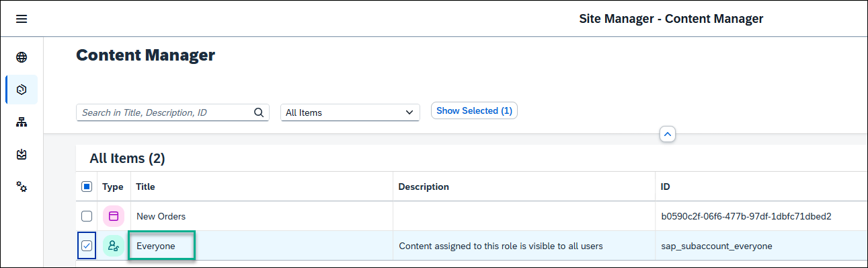Click the All Items (2) table heading
The width and height of the screenshot is (868, 268).
click(x=128, y=158)
